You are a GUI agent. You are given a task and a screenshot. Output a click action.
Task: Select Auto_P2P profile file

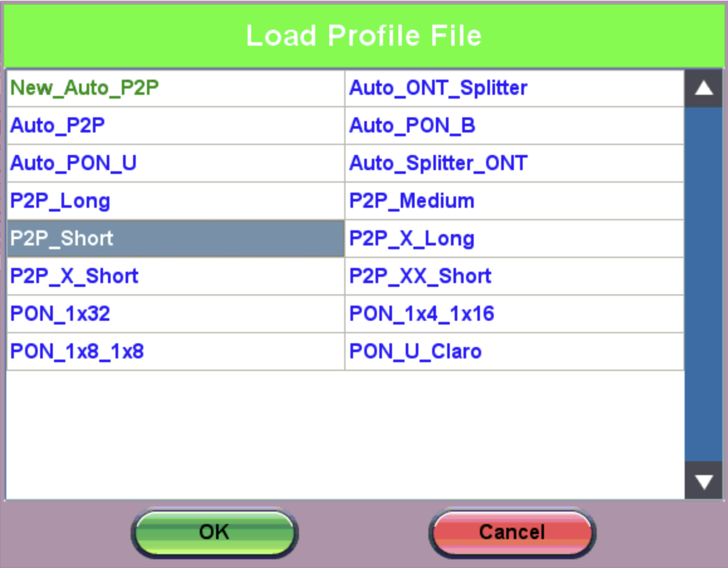pos(58,126)
